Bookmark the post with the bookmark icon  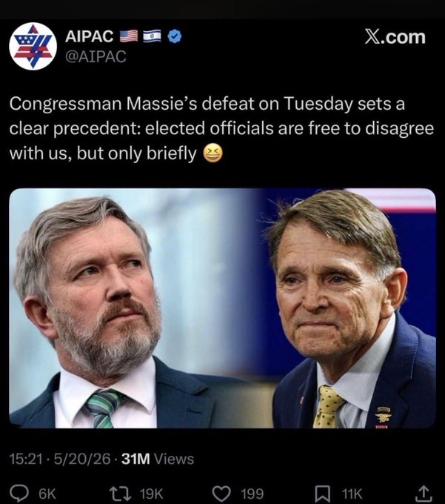[x=323, y=493]
